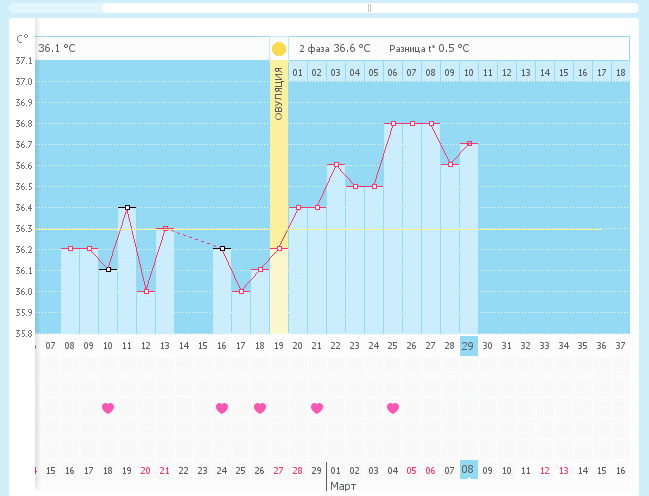Select phase-two day 18 header cell
Image resolution: width=649 pixels, height=496 pixels.
tap(620, 72)
